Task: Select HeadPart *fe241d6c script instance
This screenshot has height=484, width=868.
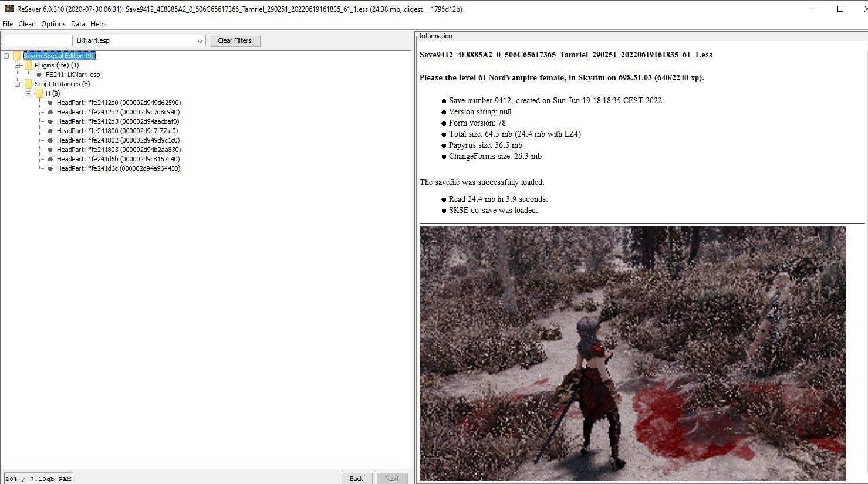Action: click(x=119, y=168)
